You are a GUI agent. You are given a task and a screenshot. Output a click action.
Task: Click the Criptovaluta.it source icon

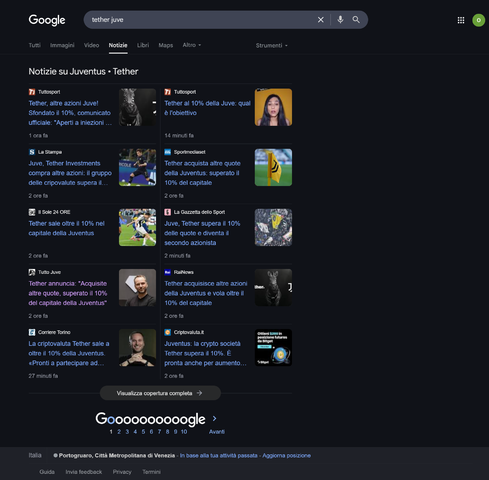pos(167,332)
